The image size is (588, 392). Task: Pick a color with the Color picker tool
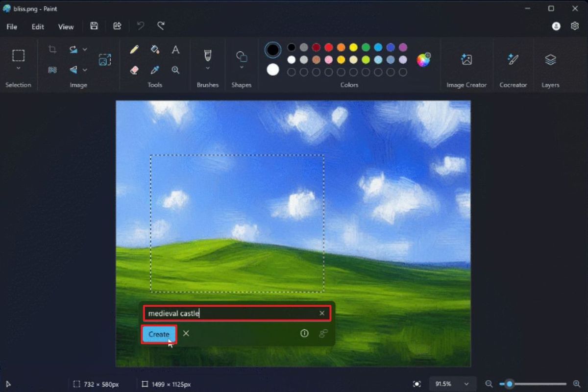click(155, 70)
